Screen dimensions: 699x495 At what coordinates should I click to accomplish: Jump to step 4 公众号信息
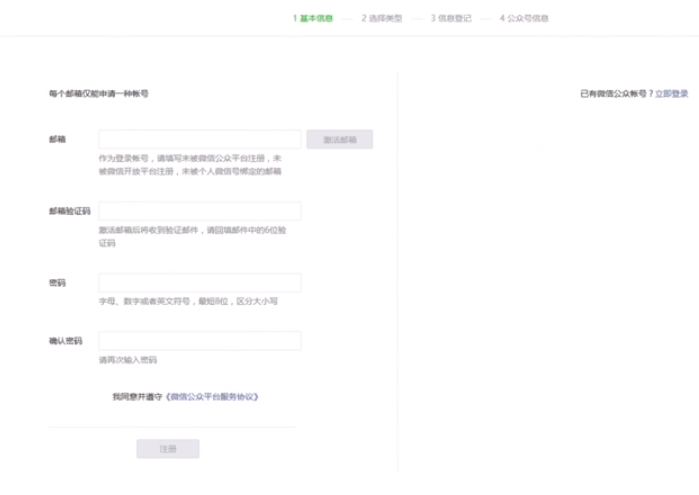[523, 18]
